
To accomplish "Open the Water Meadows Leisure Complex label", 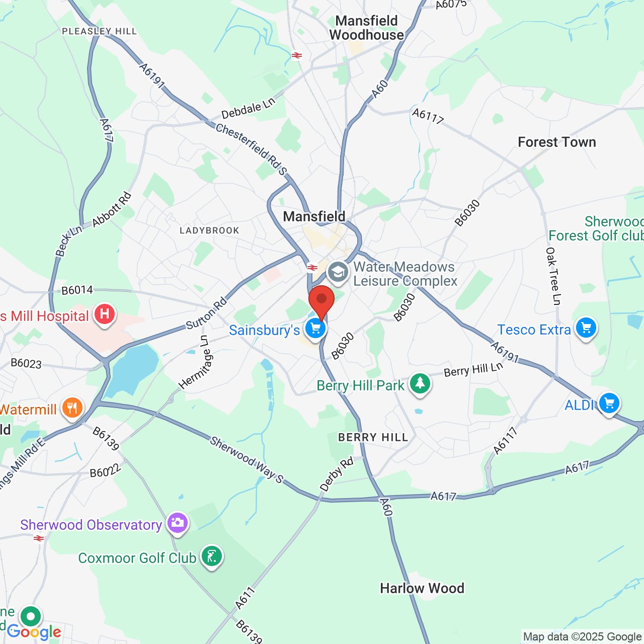I will (405, 274).
